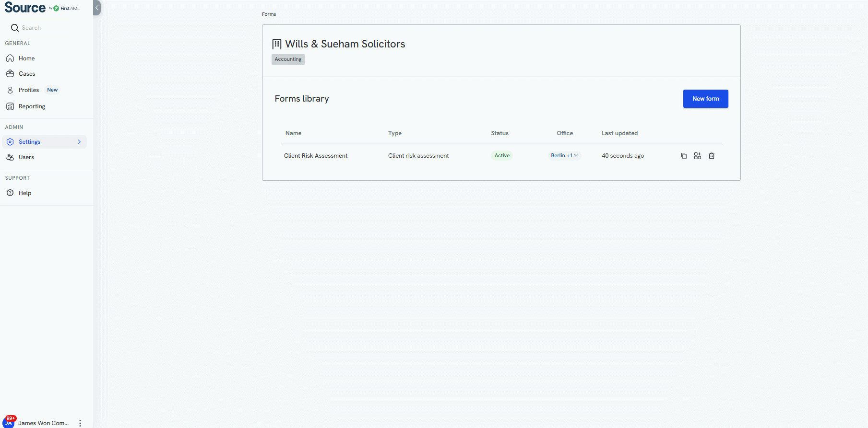Click the building icon beside the company name
The height and width of the screenshot is (428, 868).
click(277, 44)
